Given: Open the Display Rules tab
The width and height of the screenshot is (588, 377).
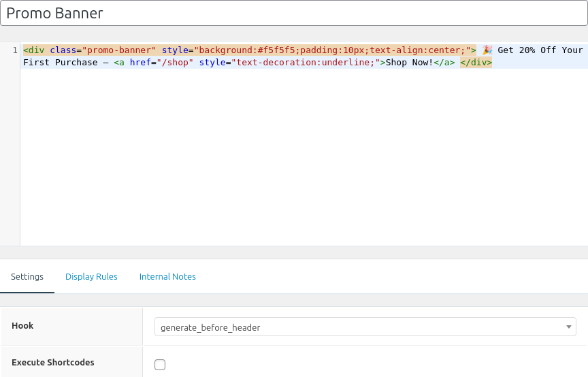Looking at the screenshot, I should point(91,276).
